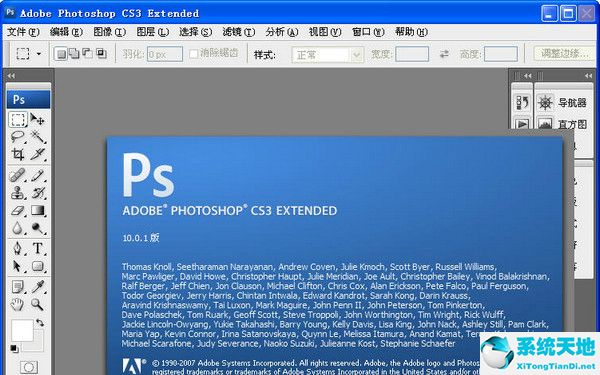Open the 文件(F) menu
600x375 pixels.
pos(23,32)
